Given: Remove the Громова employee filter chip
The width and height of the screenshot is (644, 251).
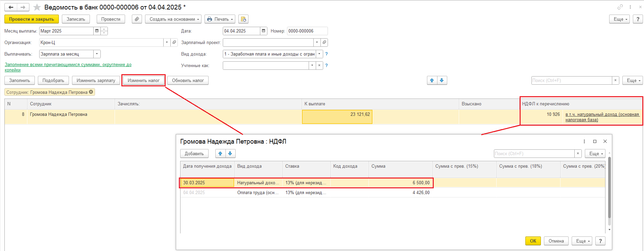Looking at the screenshot, I should tap(91, 92).
